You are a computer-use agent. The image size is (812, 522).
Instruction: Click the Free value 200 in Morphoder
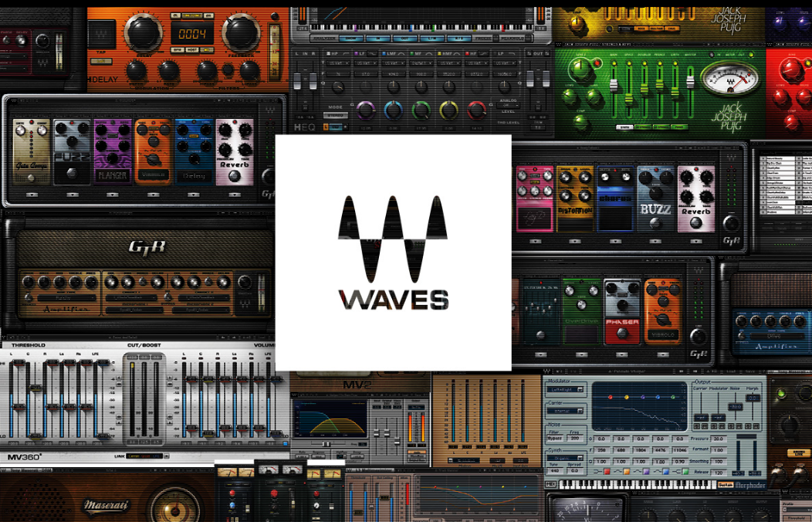(574, 438)
